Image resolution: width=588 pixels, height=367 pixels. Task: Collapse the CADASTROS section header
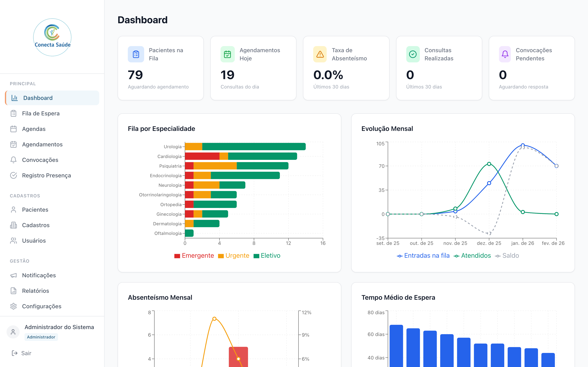click(x=25, y=196)
